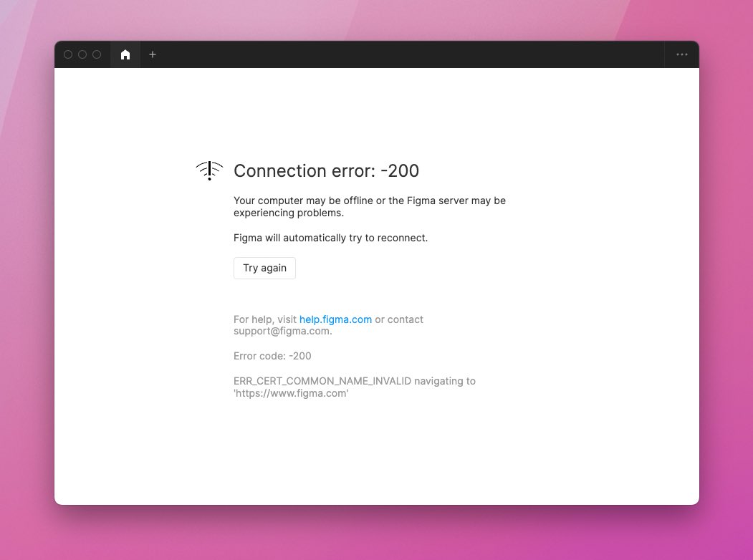Click the offline connection symbol above the heading
This screenshot has height=560, width=753.
(208, 170)
